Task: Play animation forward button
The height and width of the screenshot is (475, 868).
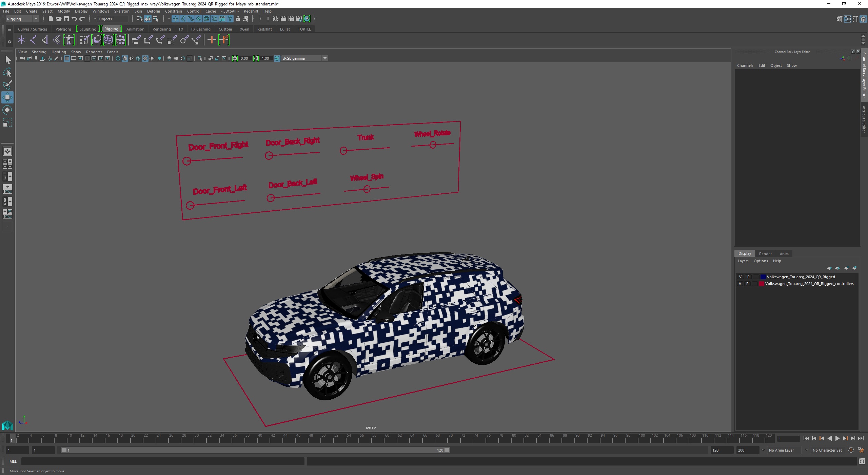Action: [837, 438]
